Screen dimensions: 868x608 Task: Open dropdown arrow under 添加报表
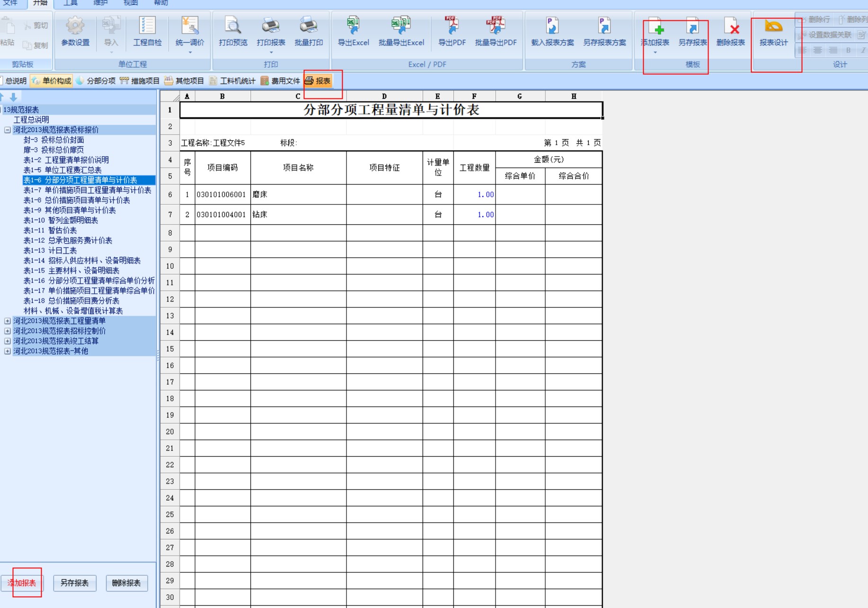[x=655, y=53]
